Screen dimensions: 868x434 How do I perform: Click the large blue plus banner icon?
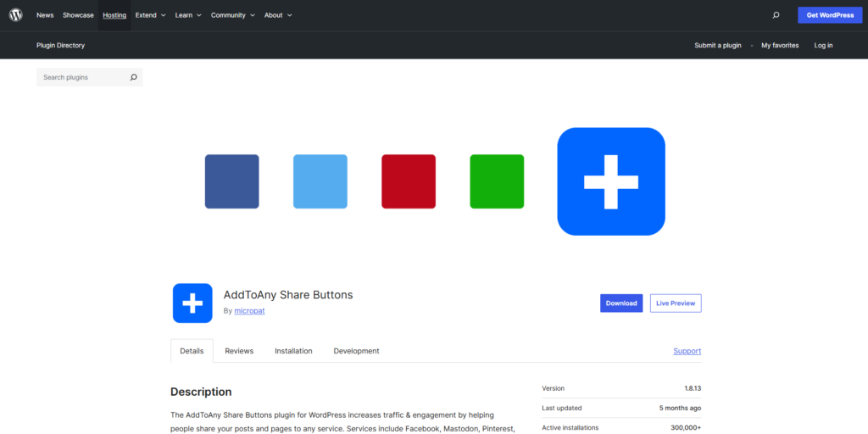point(611,181)
